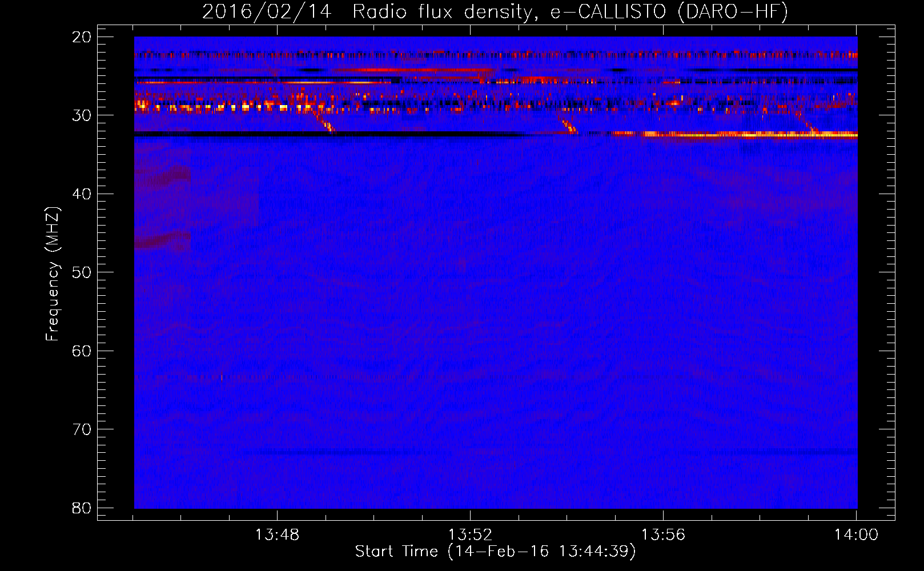Click the dark red patch near 46 MHz
The width and height of the screenshot is (924, 571).
point(163,240)
